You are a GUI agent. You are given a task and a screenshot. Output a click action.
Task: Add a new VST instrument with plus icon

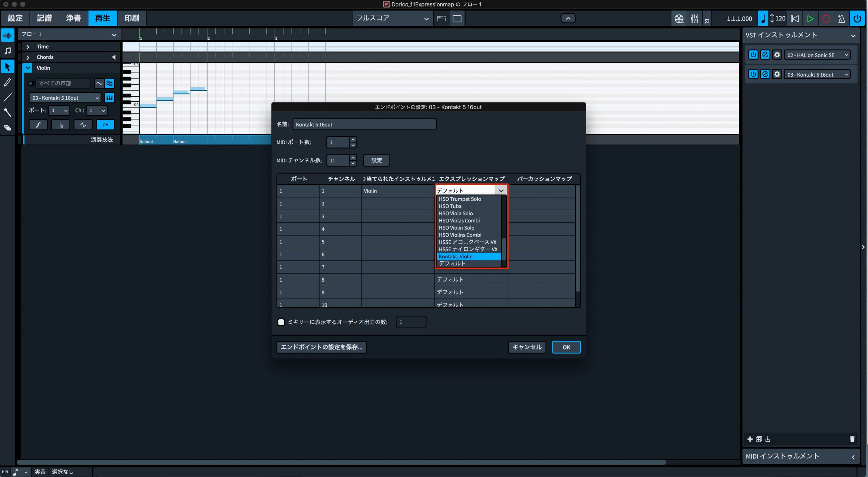(x=750, y=439)
